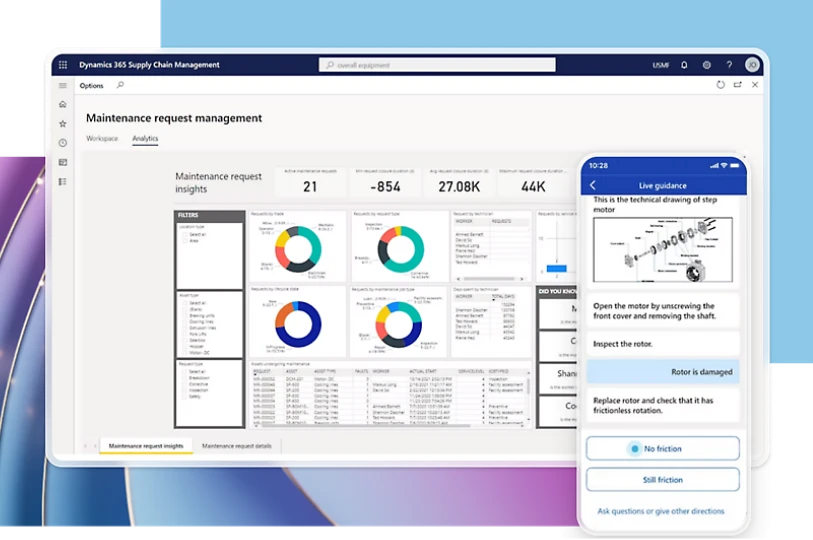Image resolution: width=813 pixels, height=540 pixels.
Task: Click the notification bell icon
Action: click(684, 64)
